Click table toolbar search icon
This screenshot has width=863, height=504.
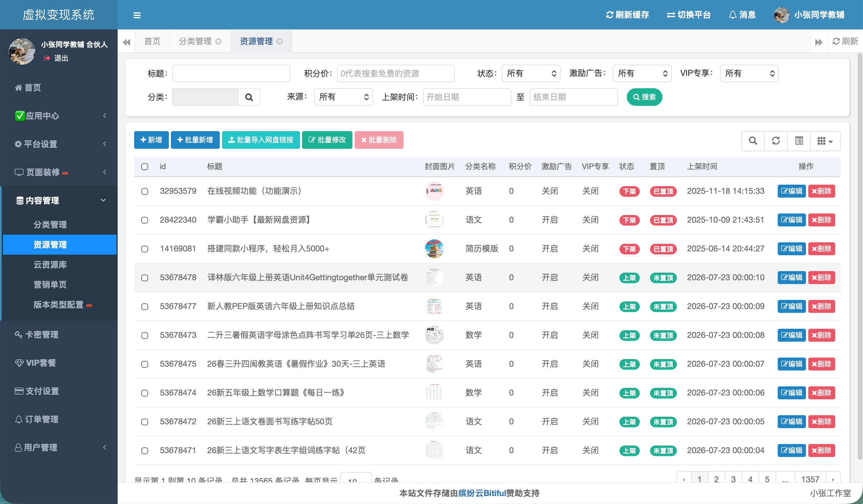pyautogui.click(x=753, y=141)
